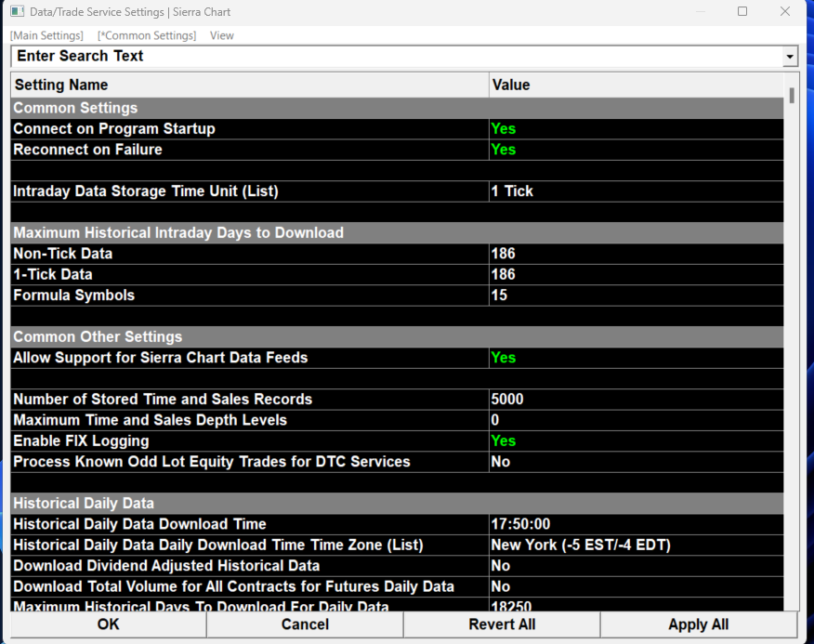Select the Non-Tick Data row label
This screenshot has width=814, height=644.
(63, 254)
